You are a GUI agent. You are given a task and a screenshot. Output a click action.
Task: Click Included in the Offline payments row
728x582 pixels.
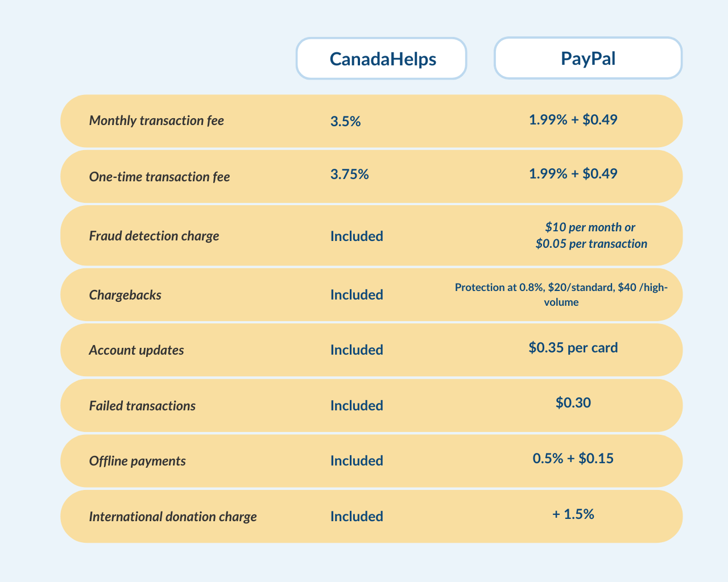pyautogui.click(x=357, y=461)
